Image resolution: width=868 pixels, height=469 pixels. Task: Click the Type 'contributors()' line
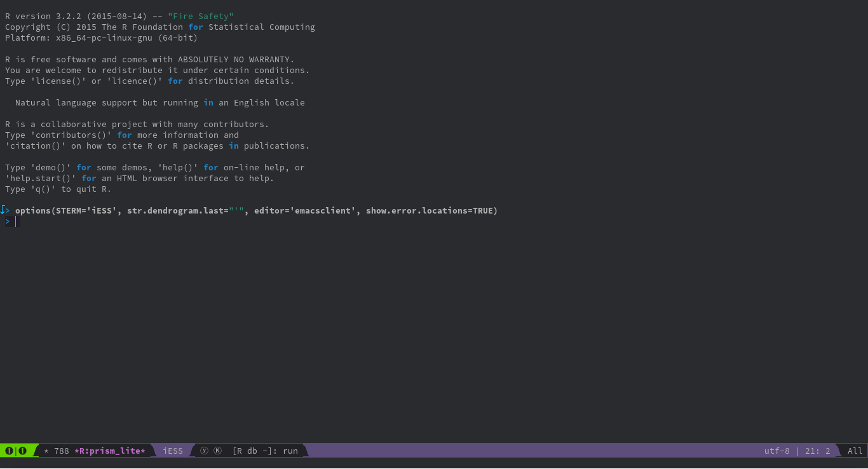tap(122, 135)
